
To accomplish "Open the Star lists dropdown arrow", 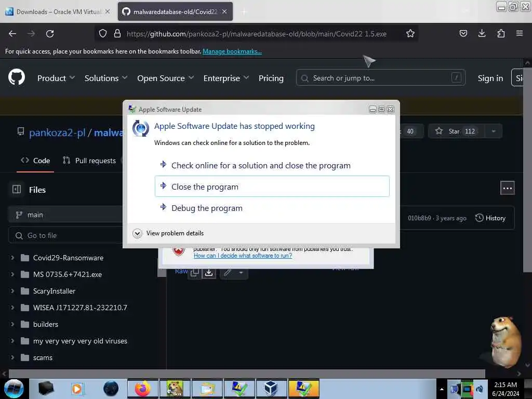I will coord(494,131).
